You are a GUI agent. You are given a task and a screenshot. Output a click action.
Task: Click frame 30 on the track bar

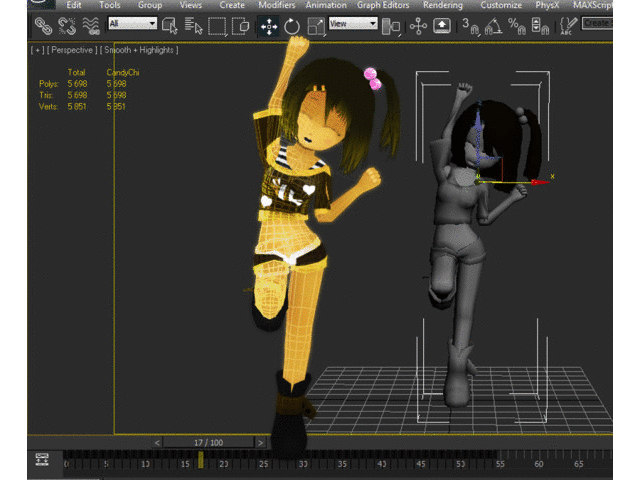[x=303, y=464]
